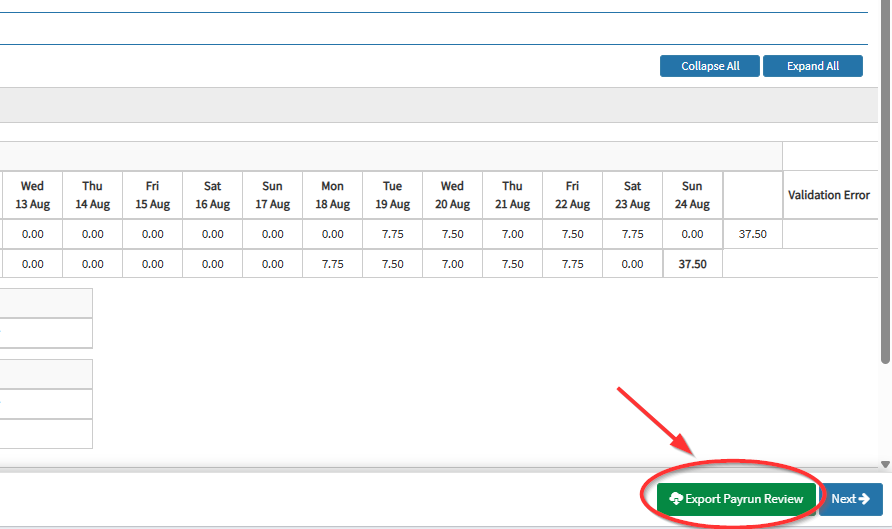Screen dimensions: 892x529
Task: Click the non-bold 37.50 first-row total
Action: pos(752,234)
